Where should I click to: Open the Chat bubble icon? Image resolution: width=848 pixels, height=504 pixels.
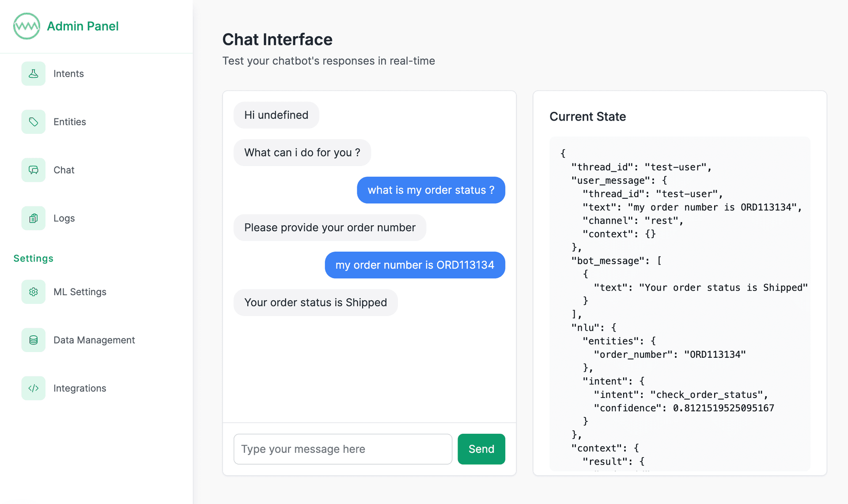point(34,170)
